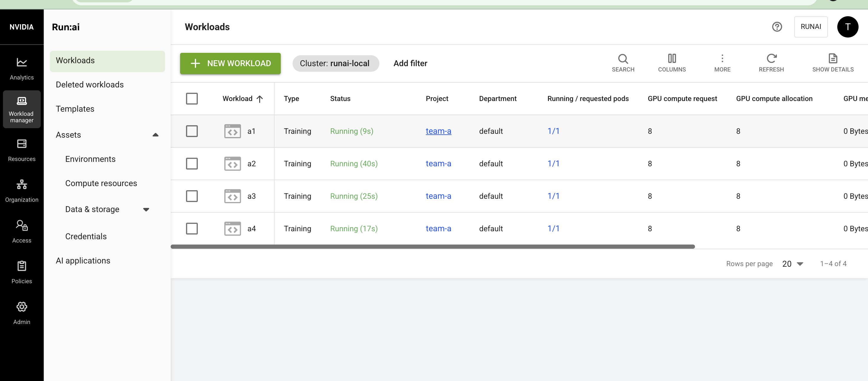
Task: Open the Columns chooser icon
Action: tap(672, 63)
